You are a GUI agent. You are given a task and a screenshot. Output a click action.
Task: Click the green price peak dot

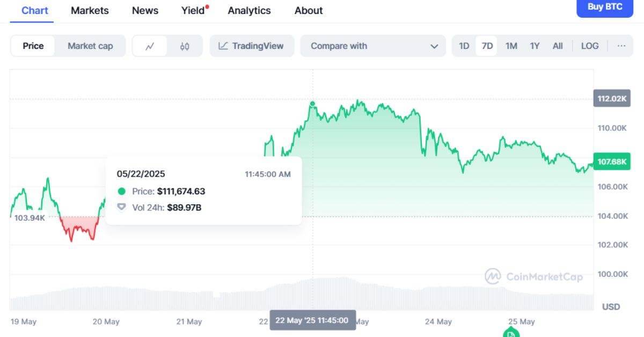coord(312,104)
